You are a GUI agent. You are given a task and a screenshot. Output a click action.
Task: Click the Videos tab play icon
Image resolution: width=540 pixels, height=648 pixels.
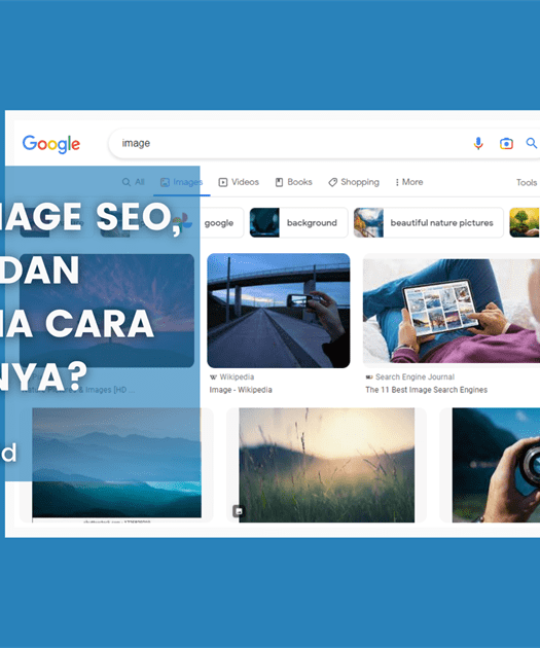tap(223, 182)
